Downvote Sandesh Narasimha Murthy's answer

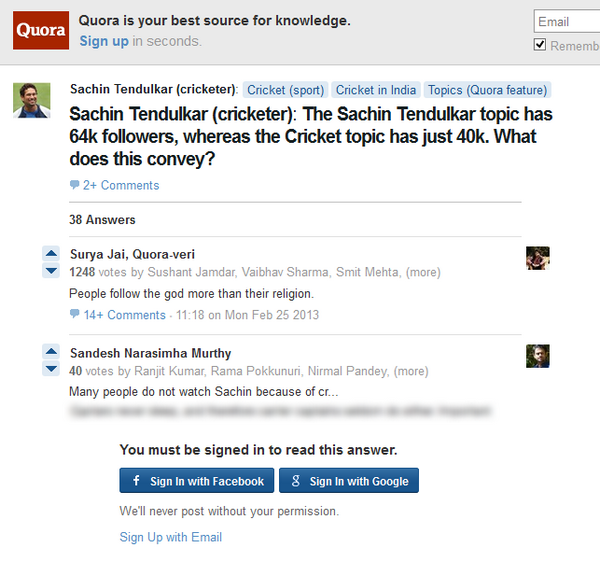pos(51,369)
